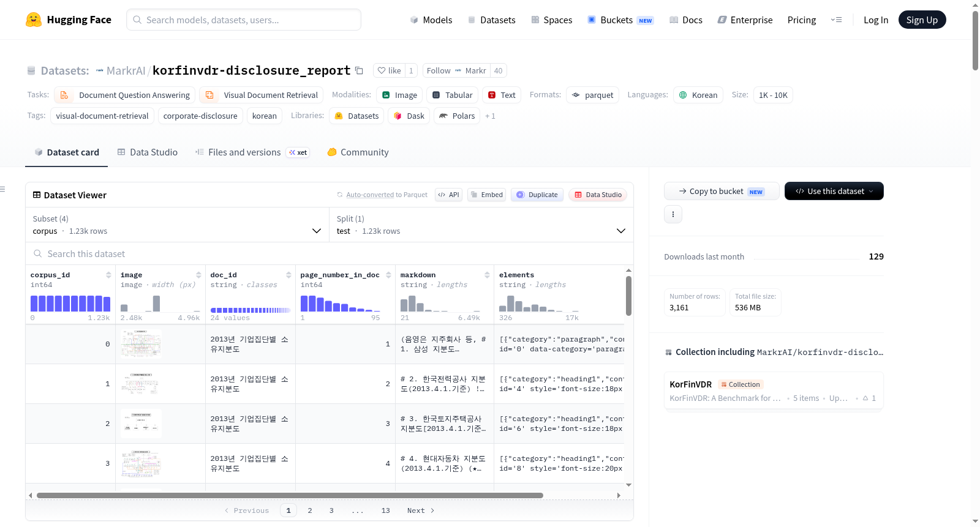The height and width of the screenshot is (527, 980).
Task: Click the Polars library icon
Action: (443, 116)
